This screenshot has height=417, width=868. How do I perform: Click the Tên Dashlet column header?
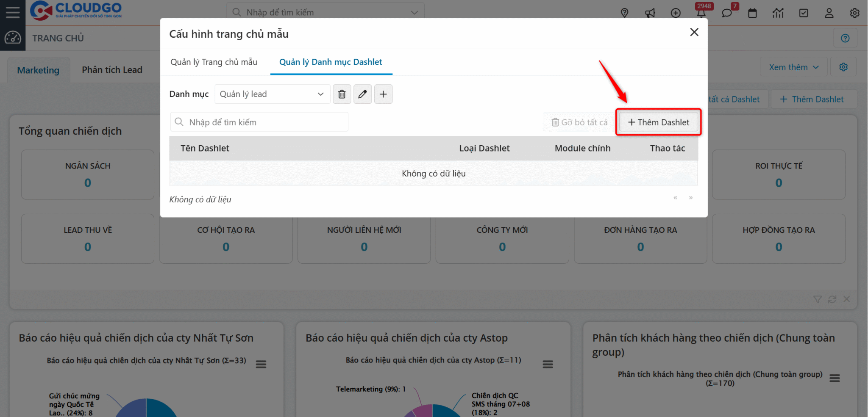205,148
